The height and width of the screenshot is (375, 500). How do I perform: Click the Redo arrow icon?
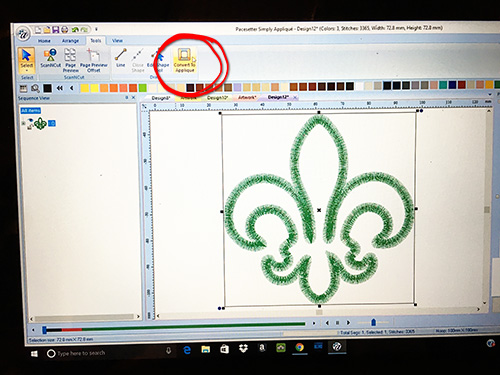point(84,30)
